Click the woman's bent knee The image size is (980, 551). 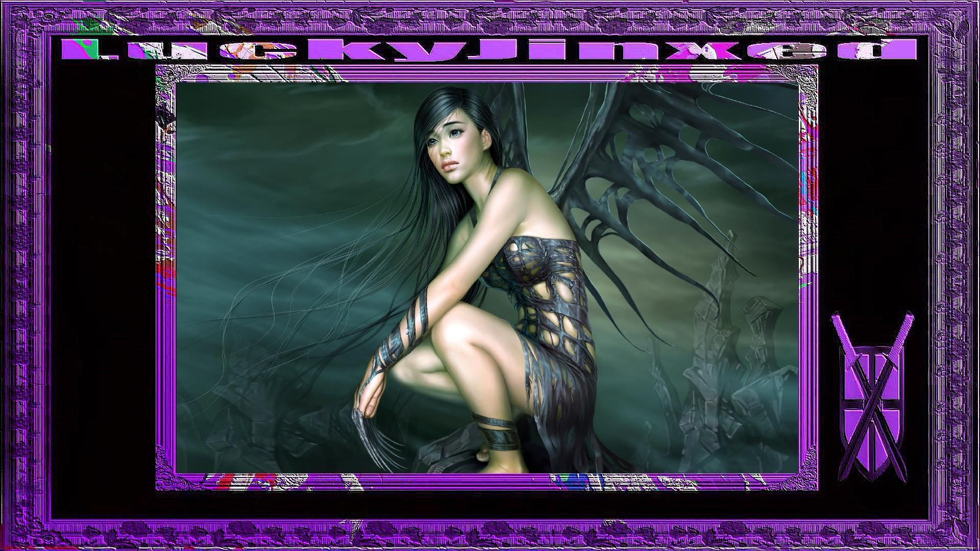[456, 327]
